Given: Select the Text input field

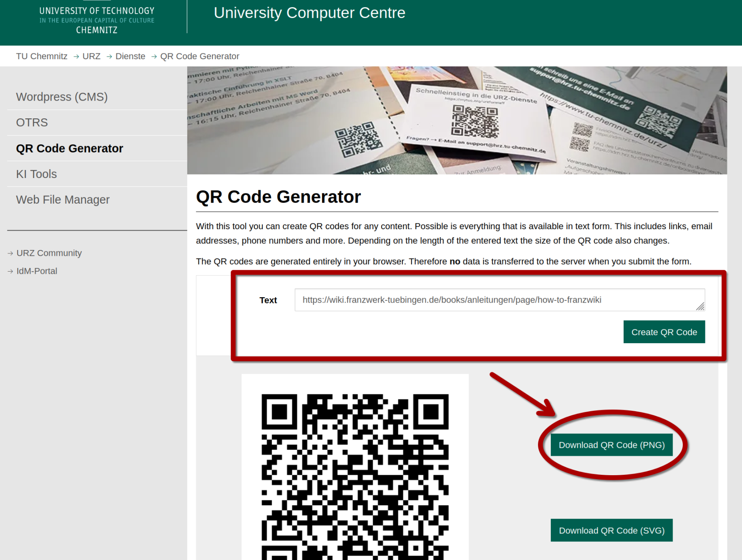Looking at the screenshot, I should click(x=499, y=300).
